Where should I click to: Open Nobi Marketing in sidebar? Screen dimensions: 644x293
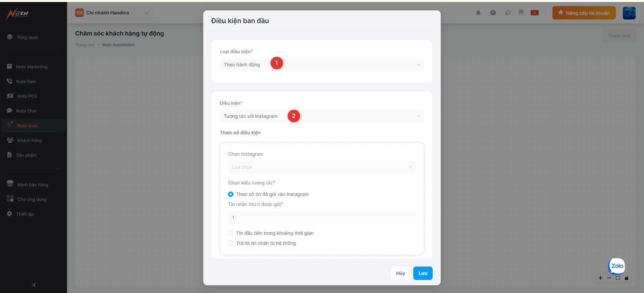click(32, 67)
